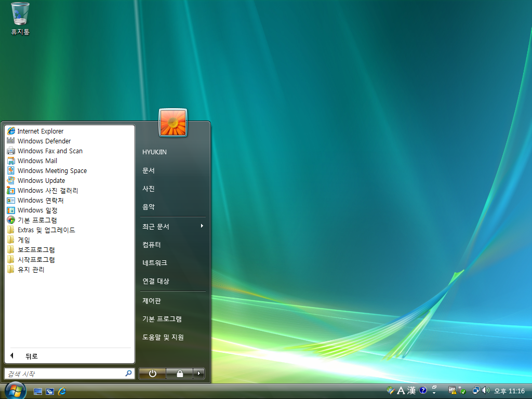The height and width of the screenshot is (399, 532).
Task: Open 문서 from the right pane
Action: pyautogui.click(x=172, y=170)
